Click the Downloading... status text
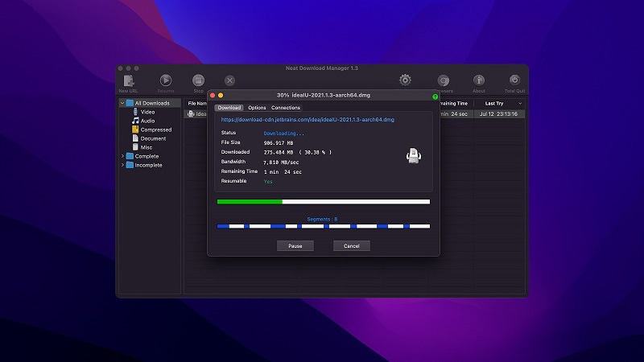Screen dimensions: 644x362 (x=284, y=134)
